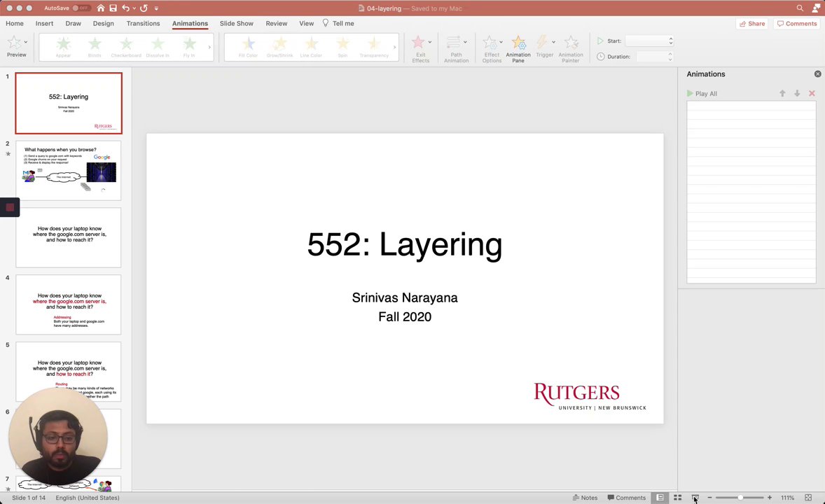Image resolution: width=825 pixels, height=504 pixels.
Task: Click the Undo arrow icon
Action: 125,8
